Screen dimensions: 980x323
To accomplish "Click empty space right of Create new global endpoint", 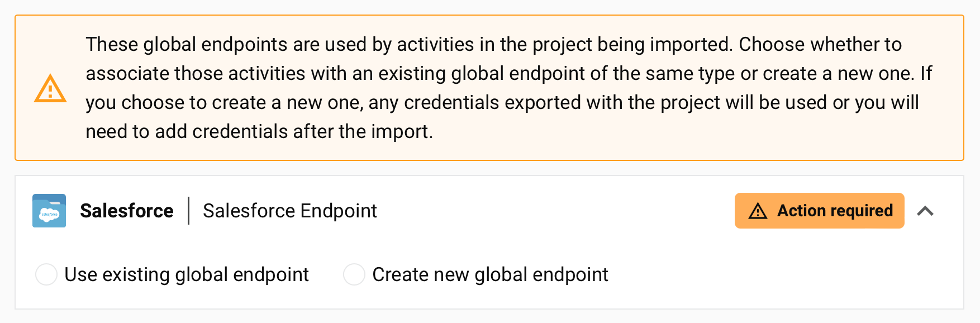I will point(782,274).
